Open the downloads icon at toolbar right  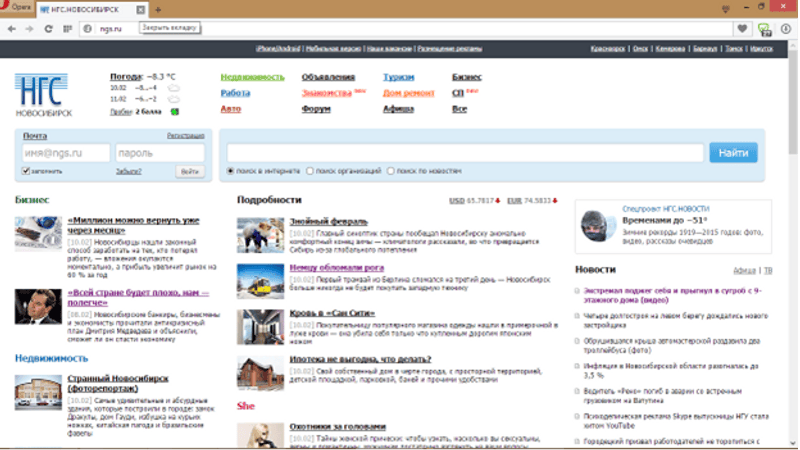click(x=786, y=29)
